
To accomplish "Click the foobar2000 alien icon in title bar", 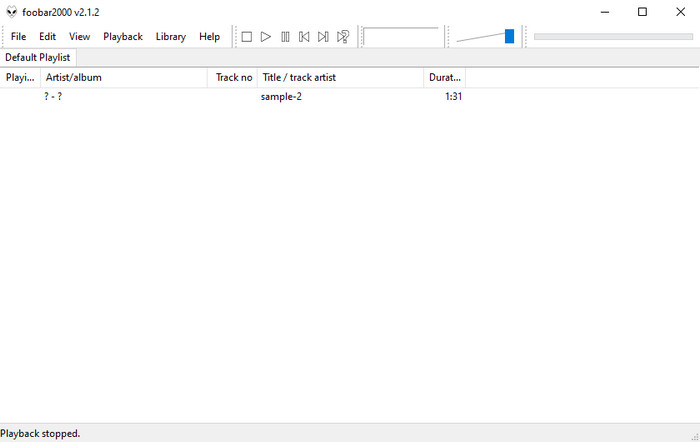I will coord(12,12).
